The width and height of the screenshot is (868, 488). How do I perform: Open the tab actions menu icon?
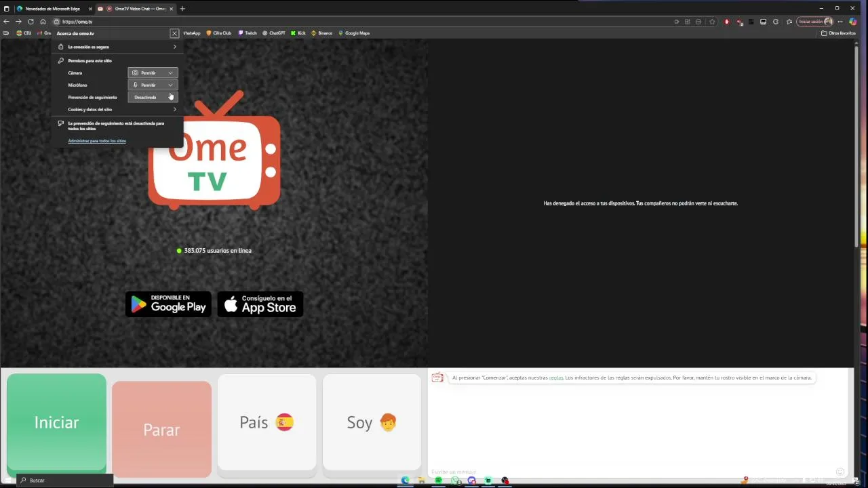pyautogui.click(x=6, y=9)
